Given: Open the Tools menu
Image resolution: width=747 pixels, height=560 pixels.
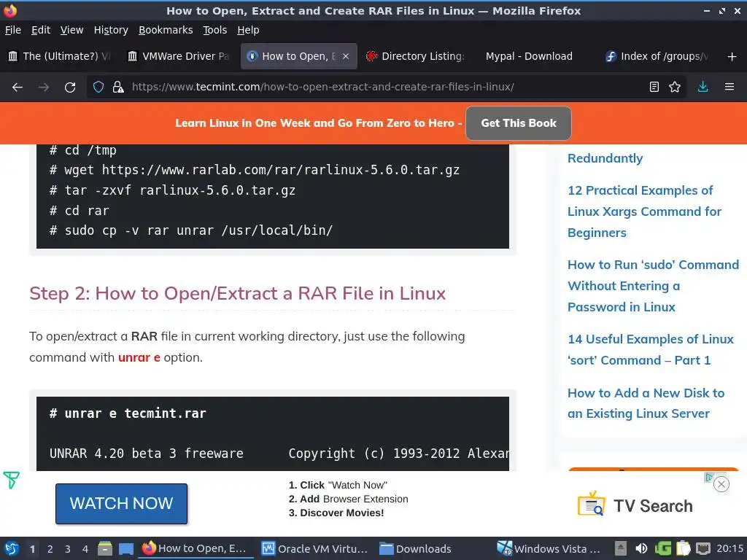Looking at the screenshot, I should tap(215, 30).
